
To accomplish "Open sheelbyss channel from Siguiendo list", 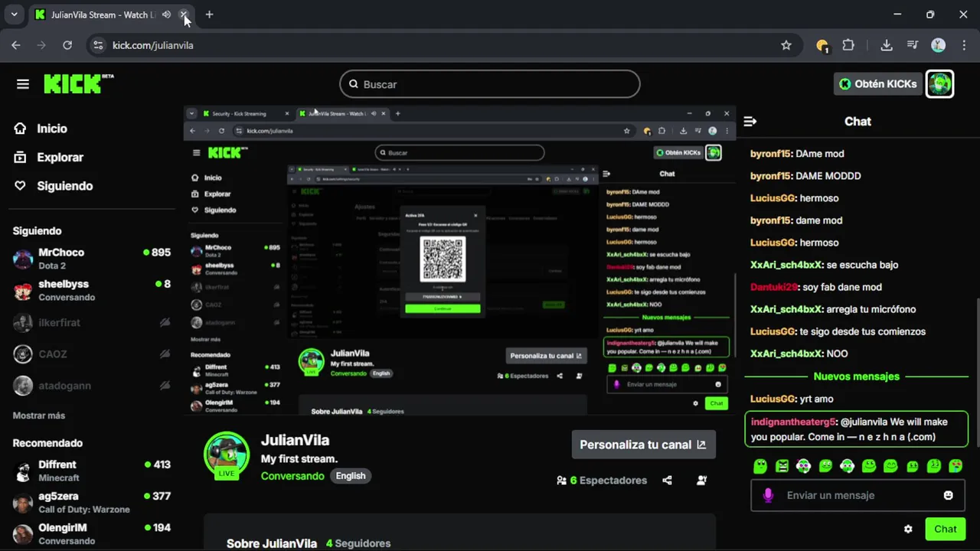I will click(x=92, y=290).
